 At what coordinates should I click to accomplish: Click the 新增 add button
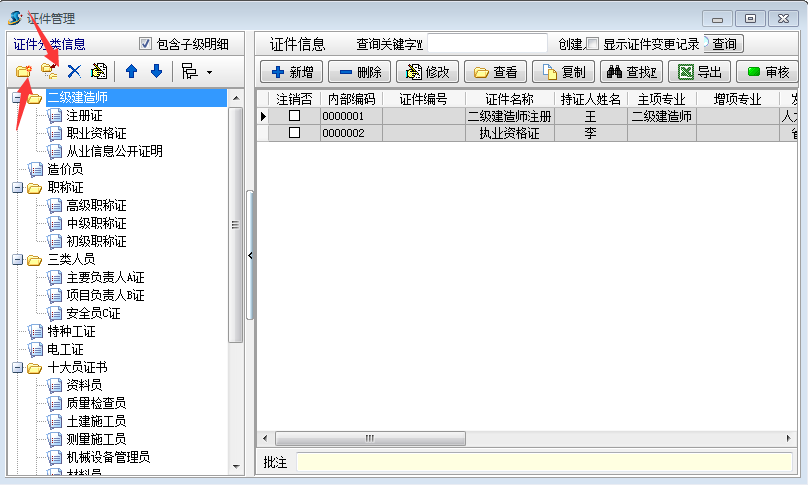tap(291, 72)
